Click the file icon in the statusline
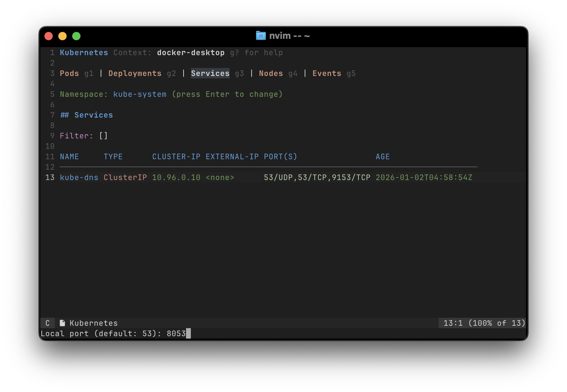 (62, 323)
